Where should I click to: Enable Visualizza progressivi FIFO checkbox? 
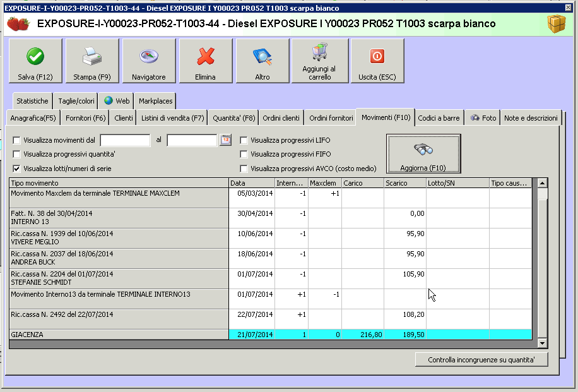[244, 154]
